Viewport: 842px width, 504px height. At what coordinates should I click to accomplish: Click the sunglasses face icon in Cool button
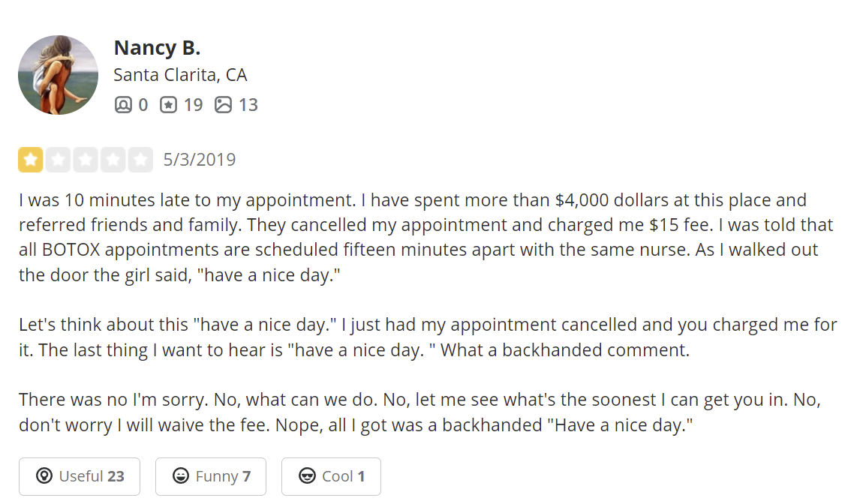point(307,475)
